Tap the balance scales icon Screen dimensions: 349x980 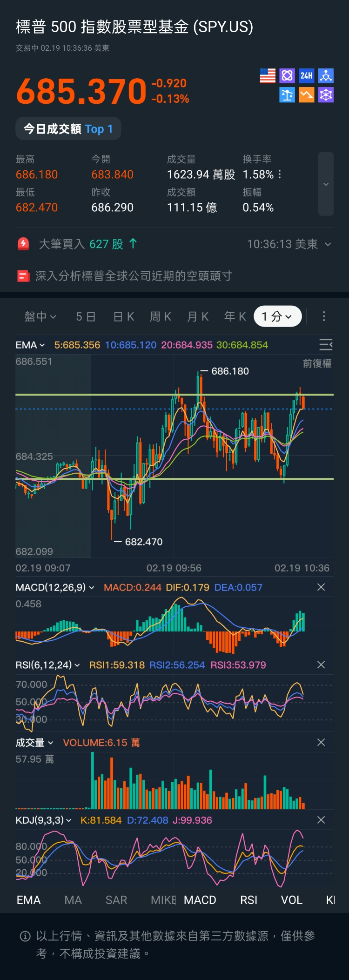(x=287, y=95)
